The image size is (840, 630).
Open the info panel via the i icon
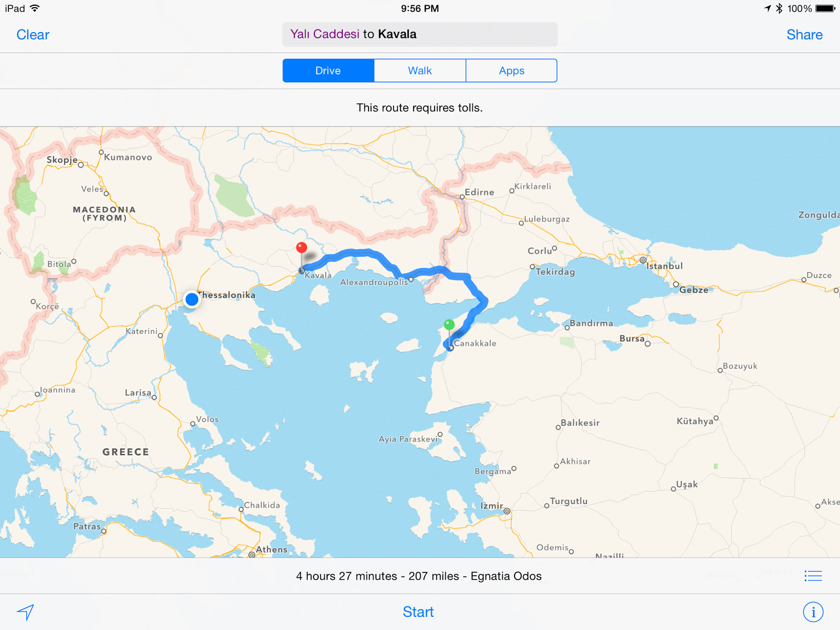click(813, 612)
